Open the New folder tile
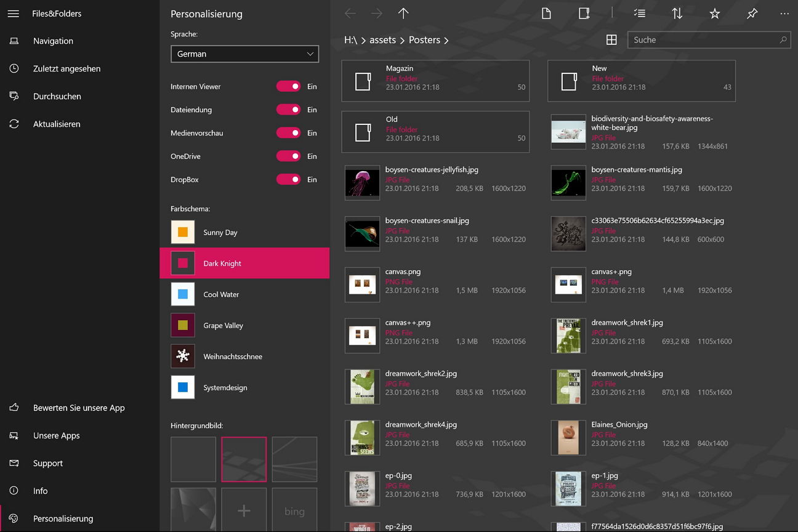 point(642,81)
